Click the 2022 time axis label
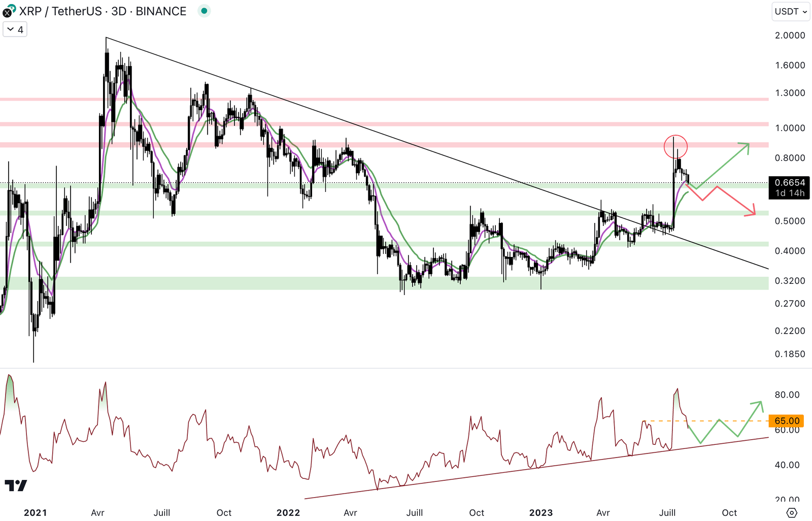The width and height of the screenshot is (812, 521). click(x=288, y=512)
